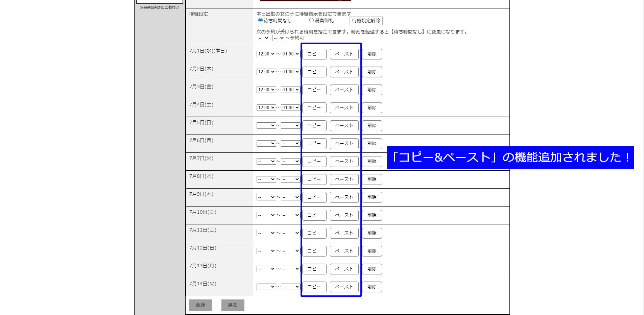644x315 pixels.
Task: Copy the 7月5日(日) row
Action: (x=314, y=126)
